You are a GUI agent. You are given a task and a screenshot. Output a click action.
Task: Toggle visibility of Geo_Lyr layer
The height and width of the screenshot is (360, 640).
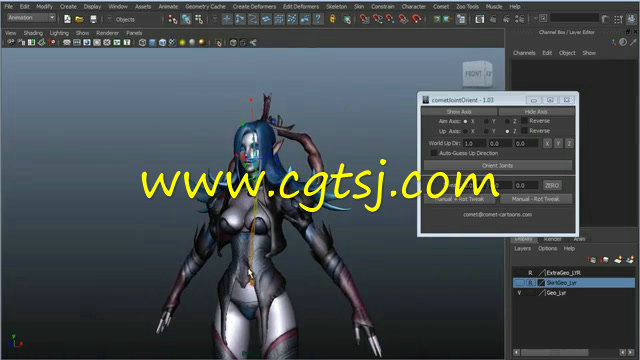coord(519,293)
